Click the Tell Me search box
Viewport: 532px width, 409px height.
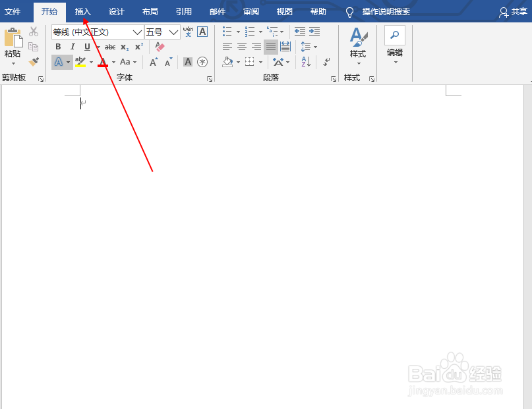click(386, 12)
